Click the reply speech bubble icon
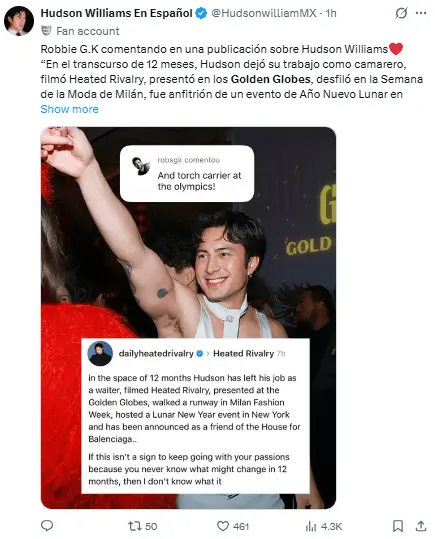Viewport: 435px width, 539px height. [x=47, y=526]
